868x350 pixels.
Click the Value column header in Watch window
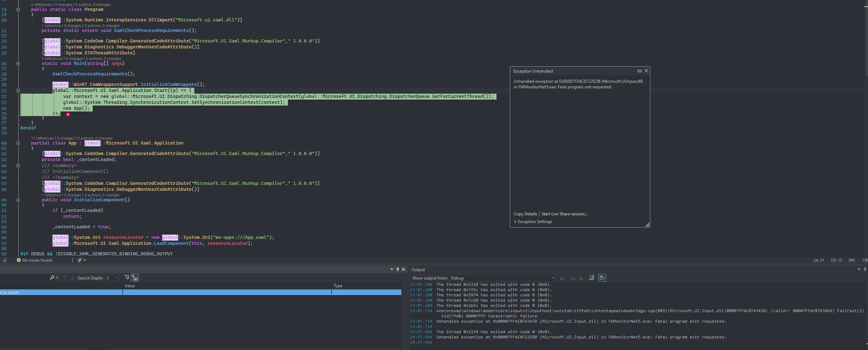pyautogui.click(x=130, y=285)
